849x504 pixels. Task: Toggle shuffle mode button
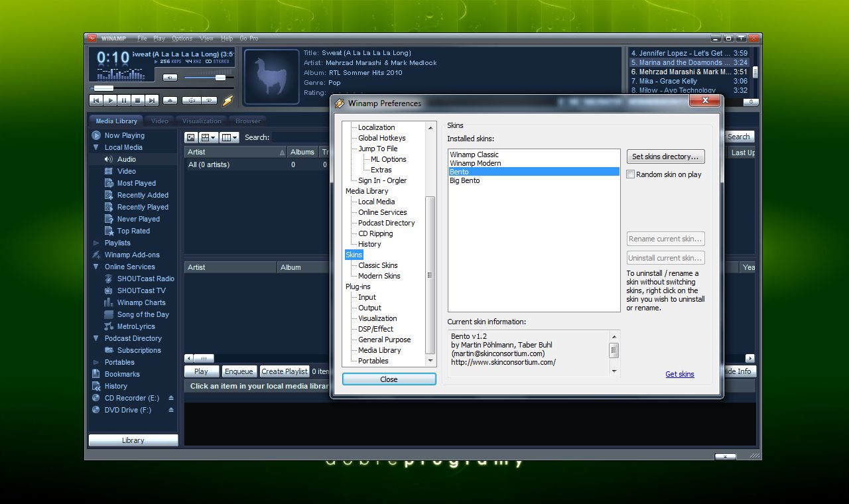(192, 101)
